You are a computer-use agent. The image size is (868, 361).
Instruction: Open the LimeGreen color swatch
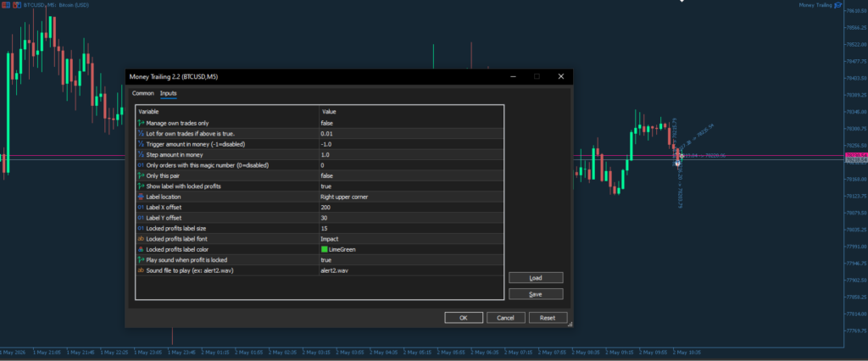click(x=325, y=249)
